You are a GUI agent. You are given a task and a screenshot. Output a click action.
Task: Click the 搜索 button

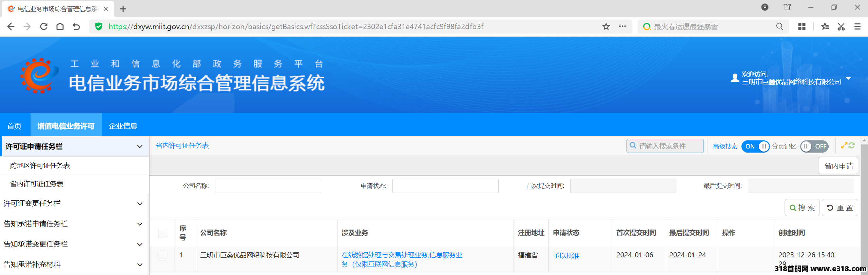pyautogui.click(x=802, y=208)
